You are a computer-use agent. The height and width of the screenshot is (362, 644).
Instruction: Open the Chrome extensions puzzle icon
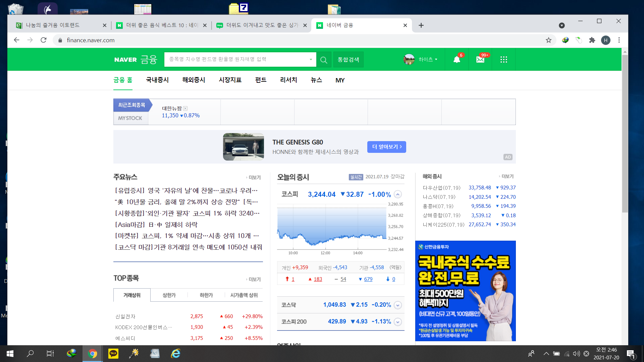click(592, 40)
